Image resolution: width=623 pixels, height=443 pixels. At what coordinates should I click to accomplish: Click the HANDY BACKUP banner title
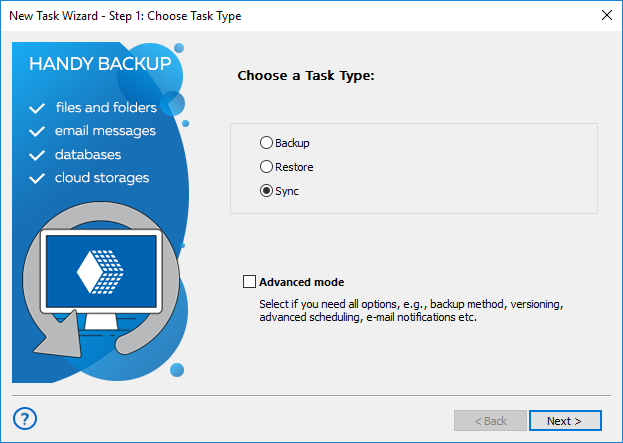pos(100,64)
